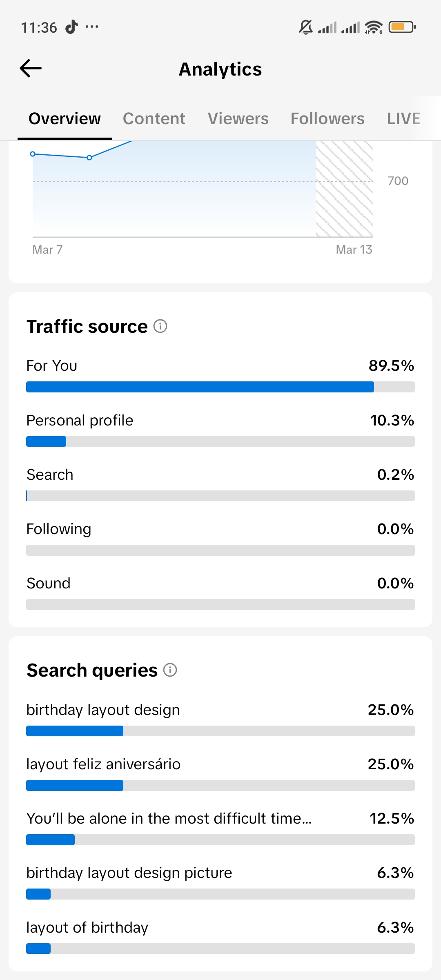Click the second data point on chart

point(89,158)
